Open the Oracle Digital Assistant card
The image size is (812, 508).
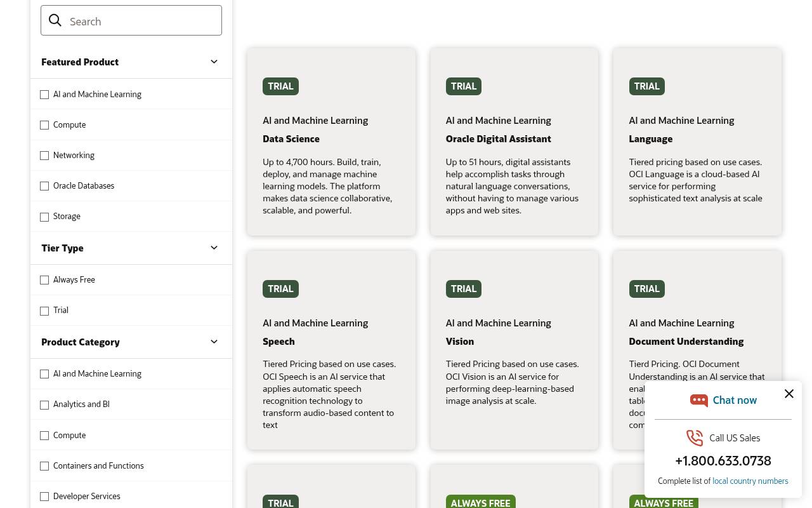click(x=499, y=138)
